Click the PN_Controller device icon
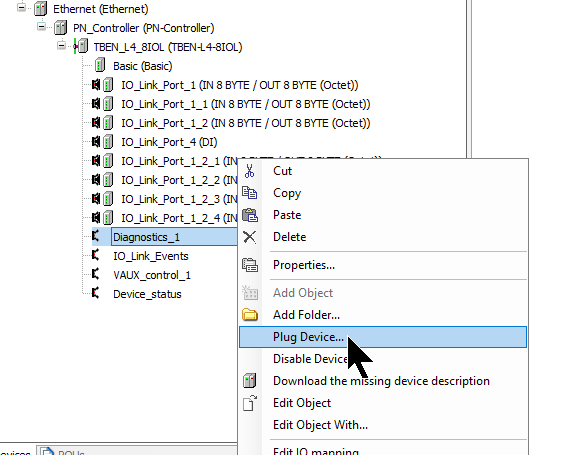569x455 pixels. (61, 28)
